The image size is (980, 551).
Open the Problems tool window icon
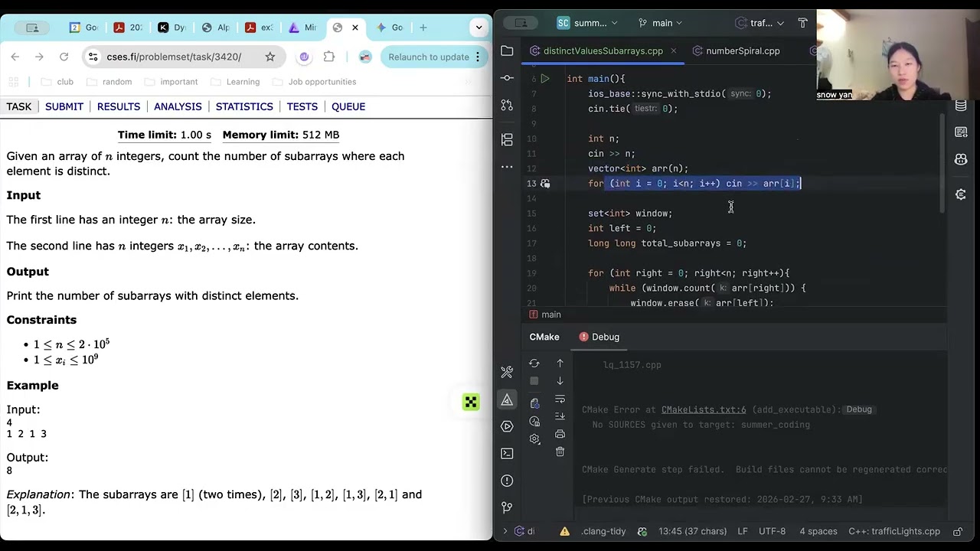507,481
